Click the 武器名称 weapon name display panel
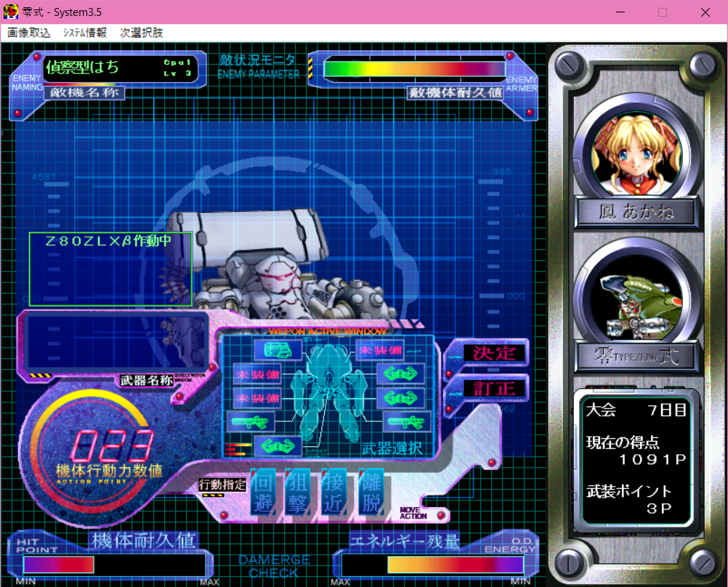This screenshot has height=587, width=728. click(116, 343)
